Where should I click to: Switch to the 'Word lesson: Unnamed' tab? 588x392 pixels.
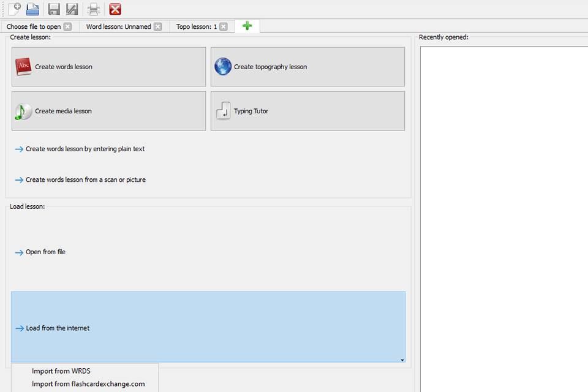[118, 26]
